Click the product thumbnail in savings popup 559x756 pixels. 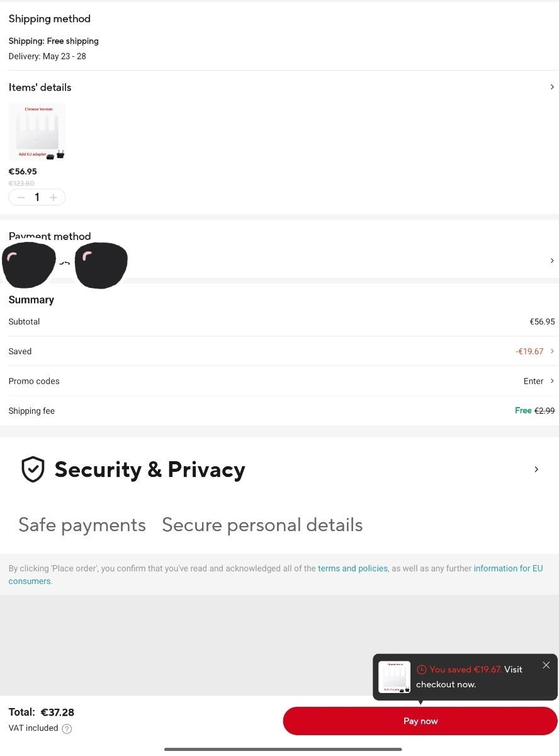pos(394,677)
